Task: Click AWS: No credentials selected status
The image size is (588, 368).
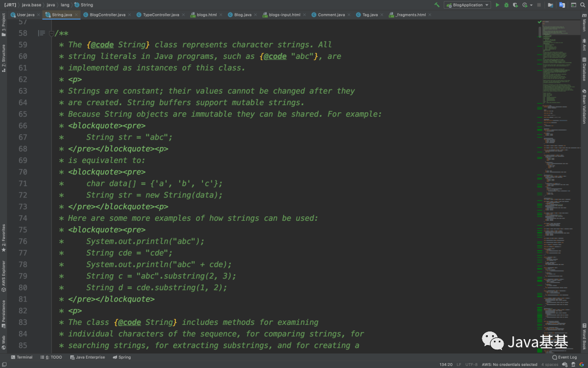Action: click(x=509, y=365)
